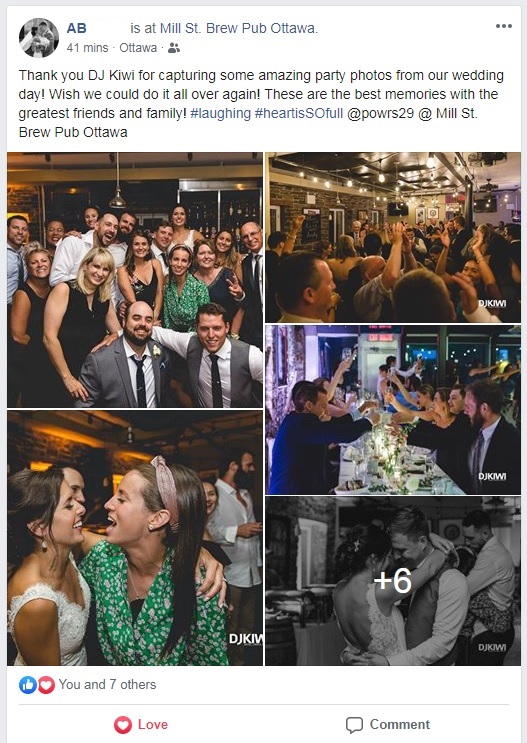Image resolution: width=527 pixels, height=743 pixels.
Task: Open the post options three-dots menu
Action: (x=503, y=26)
